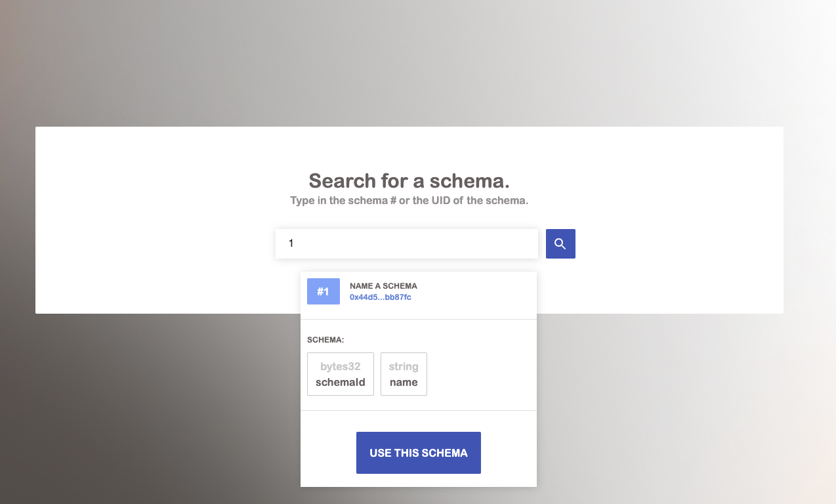
Task: Click the name string field chip
Action: (x=404, y=374)
